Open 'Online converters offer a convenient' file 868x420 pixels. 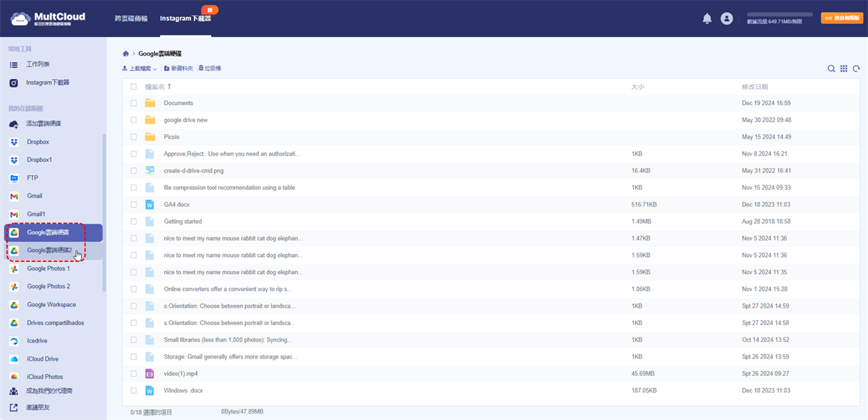point(228,289)
